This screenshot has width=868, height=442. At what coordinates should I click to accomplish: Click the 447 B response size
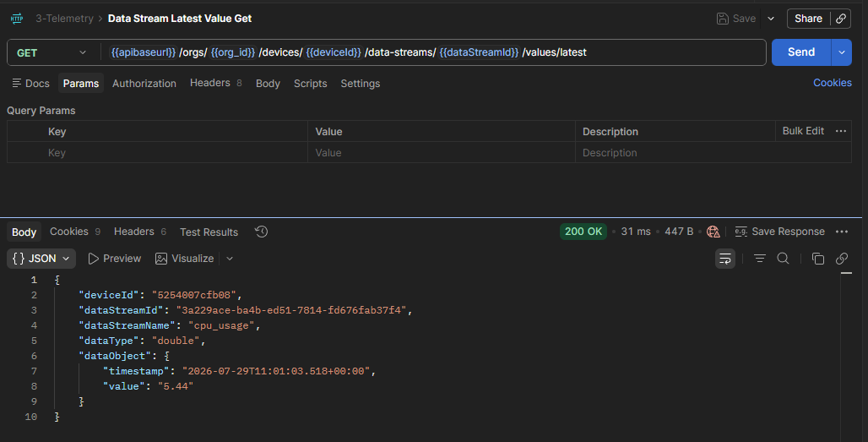click(x=679, y=232)
